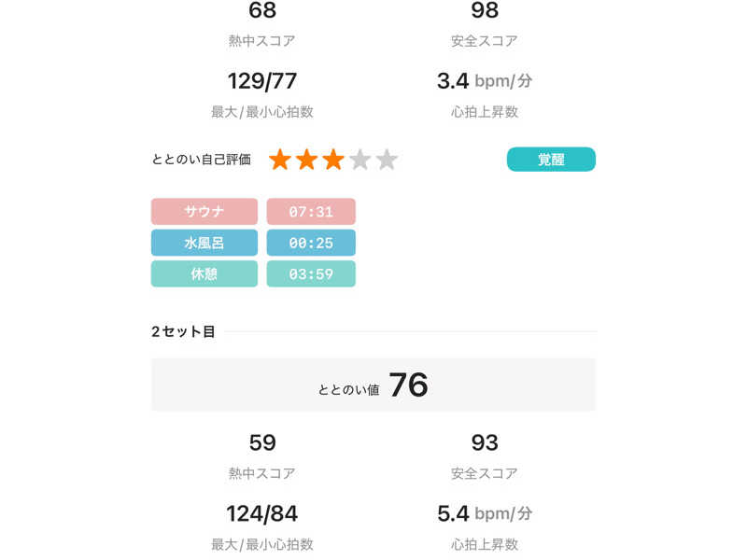This screenshot has height=560, width=747.
Task: Click the 熱中スコア value 68
Action: tap(262, 11)
